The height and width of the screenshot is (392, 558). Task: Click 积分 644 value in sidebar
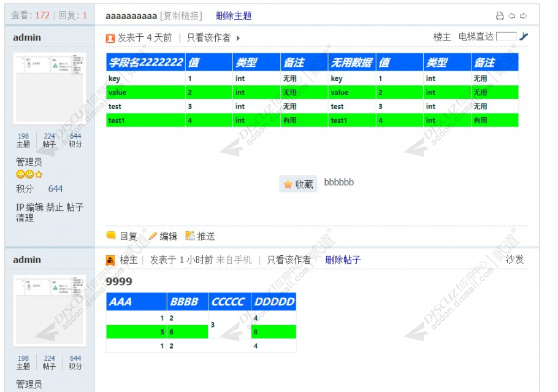56,189
